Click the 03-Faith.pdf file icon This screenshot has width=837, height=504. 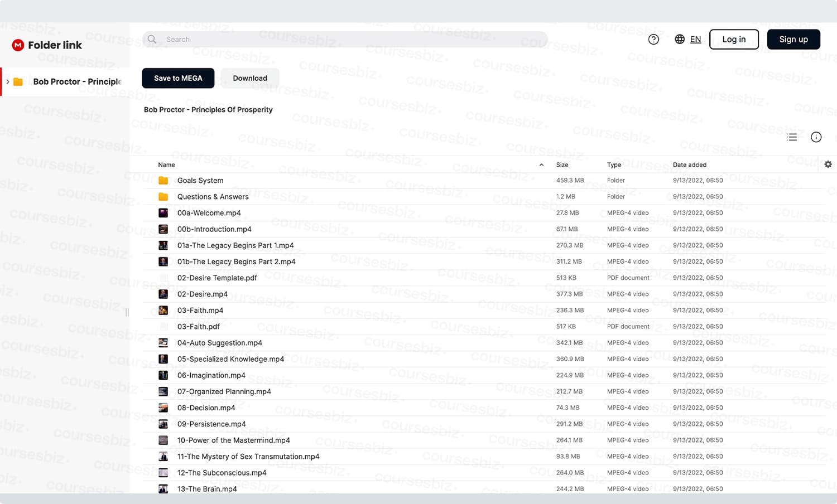[x=163, y=327]
